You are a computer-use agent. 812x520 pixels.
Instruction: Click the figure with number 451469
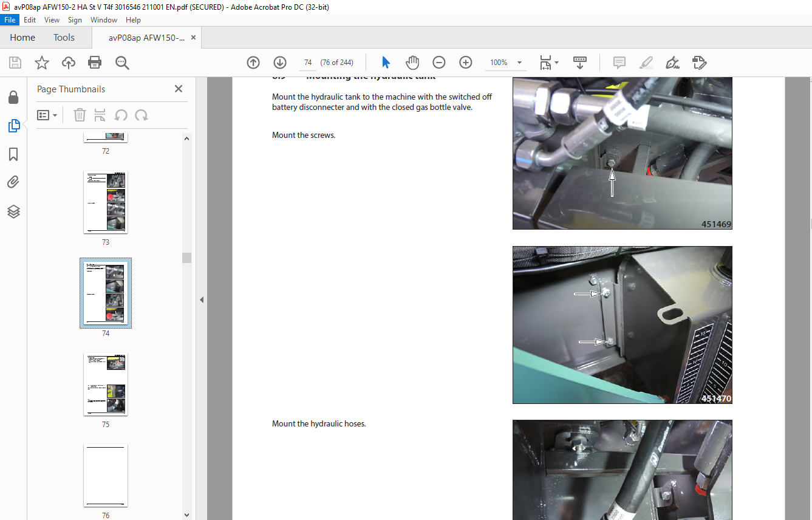623,153
